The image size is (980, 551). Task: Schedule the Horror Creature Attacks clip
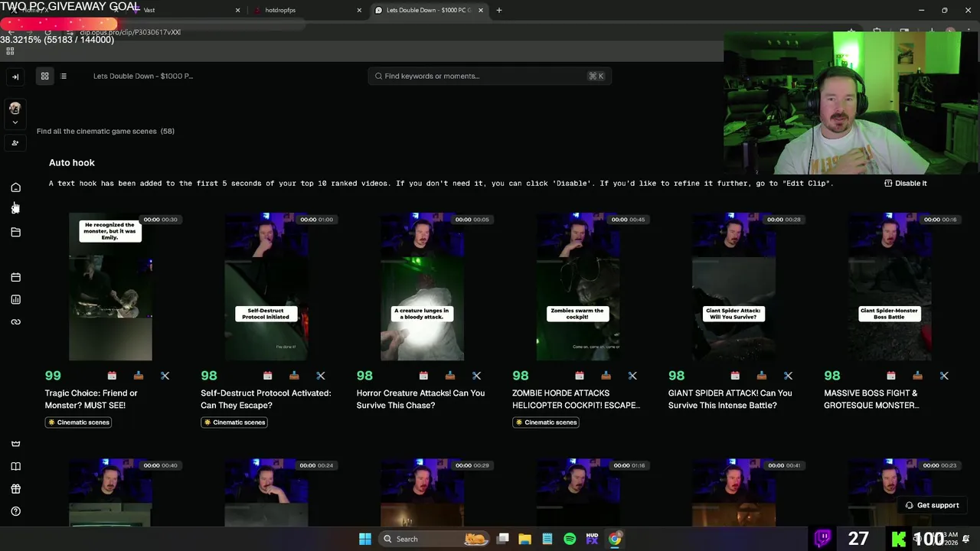click(x=423, y=376)
